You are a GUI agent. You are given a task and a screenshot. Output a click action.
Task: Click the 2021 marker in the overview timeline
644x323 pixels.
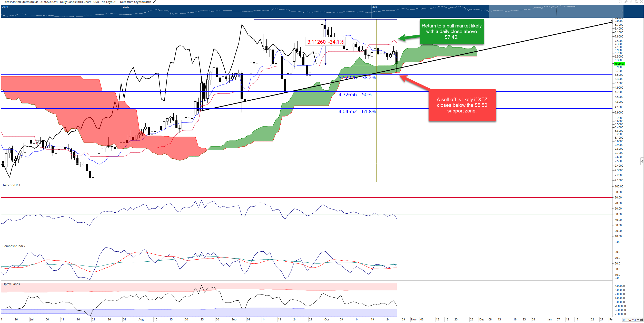pos(375,7)
